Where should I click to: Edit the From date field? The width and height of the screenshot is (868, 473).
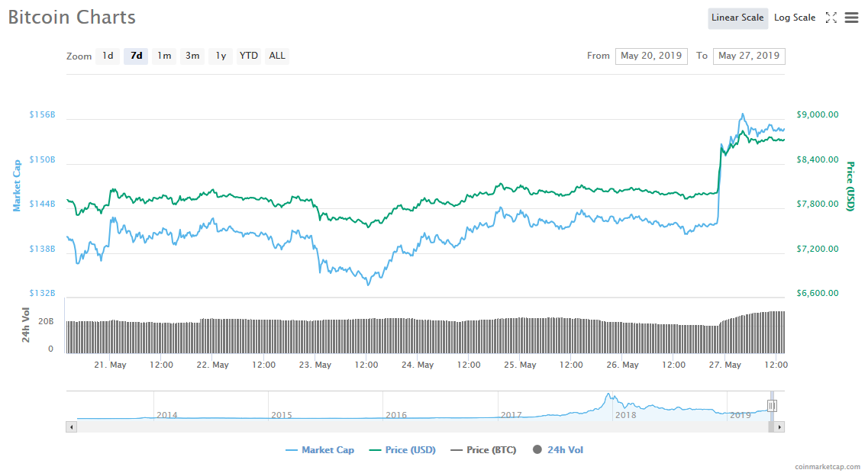(x=651, y=56)
